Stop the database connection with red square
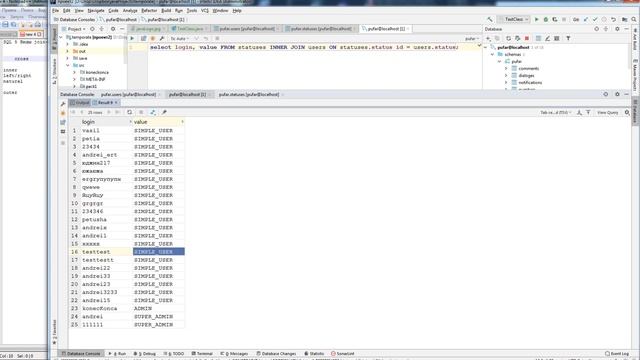640x360 pixels. [527, 38]
